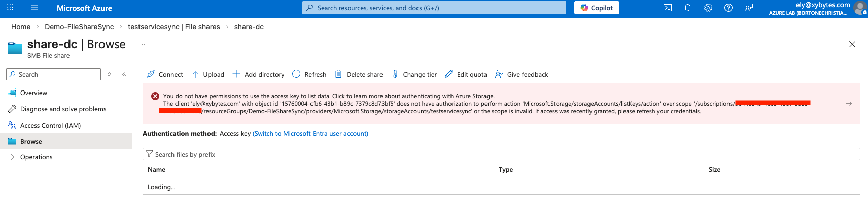Go to Demo-FileShareSync breadcrumb

79,27
